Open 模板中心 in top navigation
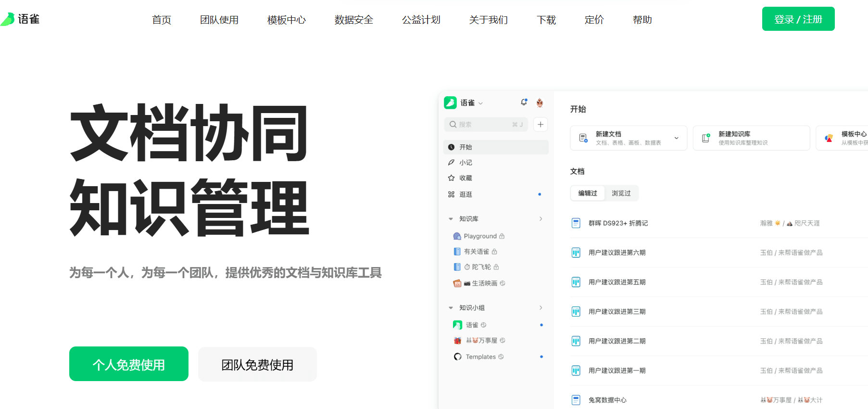This screenshot has height=409, width=868. 287,20
